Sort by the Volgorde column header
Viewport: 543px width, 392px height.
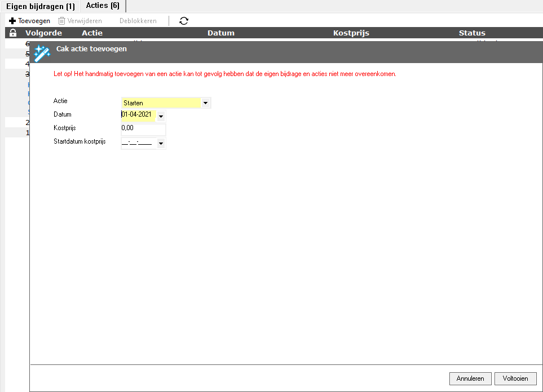pyautogui.click(x=43, y=33)
